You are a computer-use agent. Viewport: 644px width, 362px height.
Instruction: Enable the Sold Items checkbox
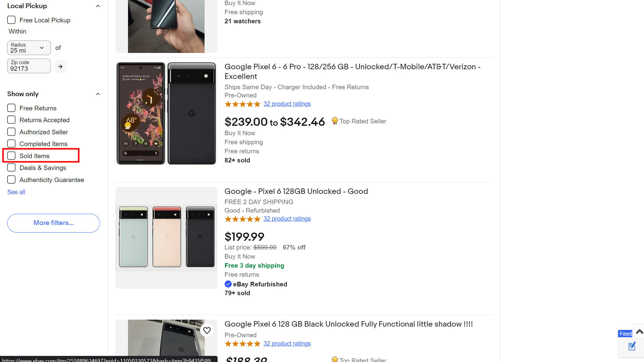click(11, 156)
